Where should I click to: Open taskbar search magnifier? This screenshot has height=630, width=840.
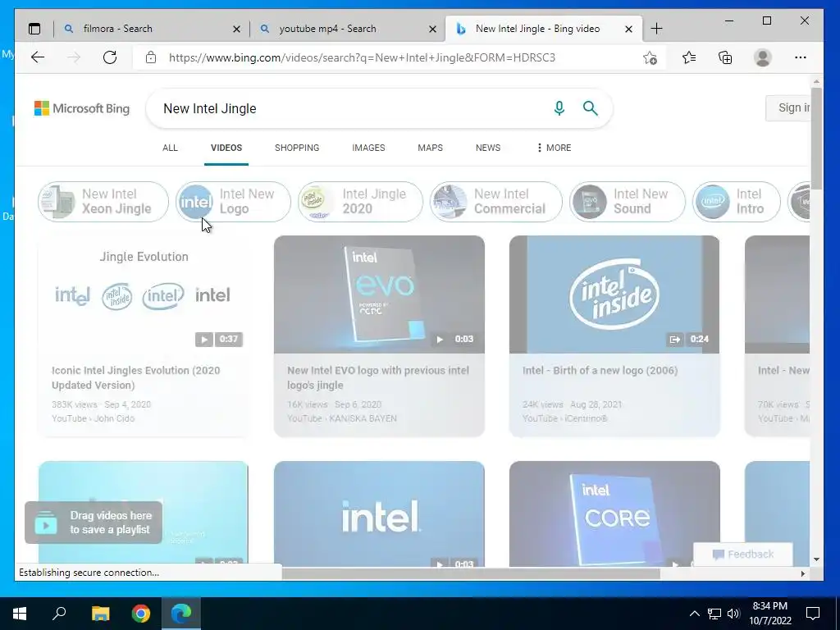(59, 614)
